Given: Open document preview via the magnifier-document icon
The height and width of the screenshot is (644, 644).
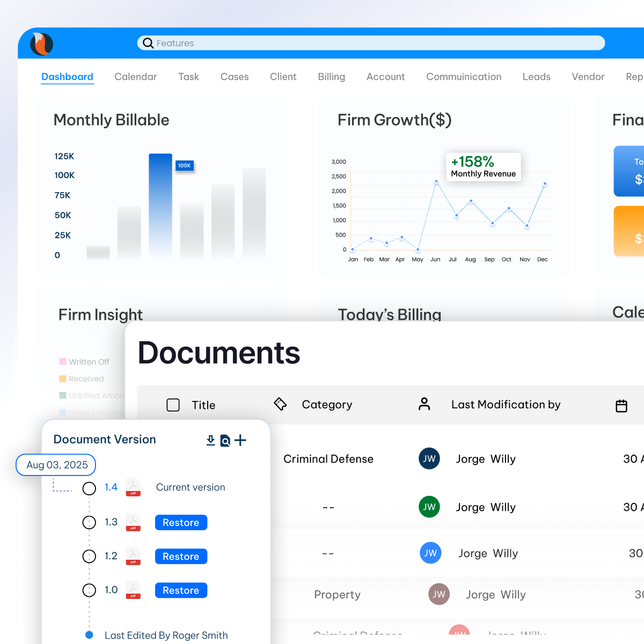Looking at the screenshot, I should coord(225,440).
